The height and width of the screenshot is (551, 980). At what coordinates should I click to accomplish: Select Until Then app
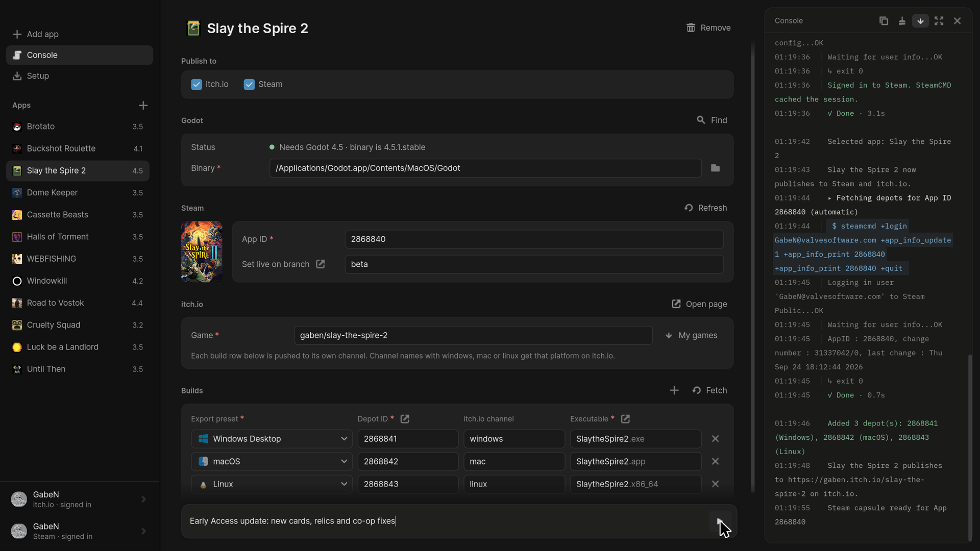[x=78, y=369]
